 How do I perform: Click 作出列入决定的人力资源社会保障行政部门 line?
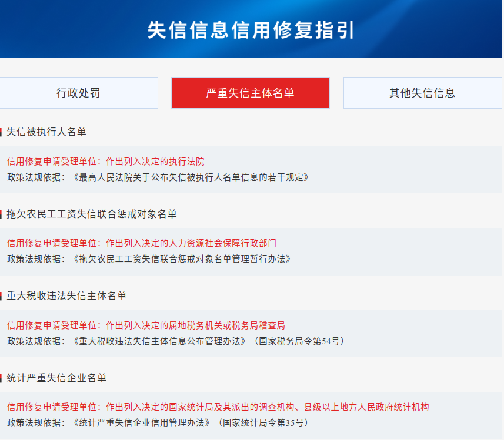coord(142,243)
